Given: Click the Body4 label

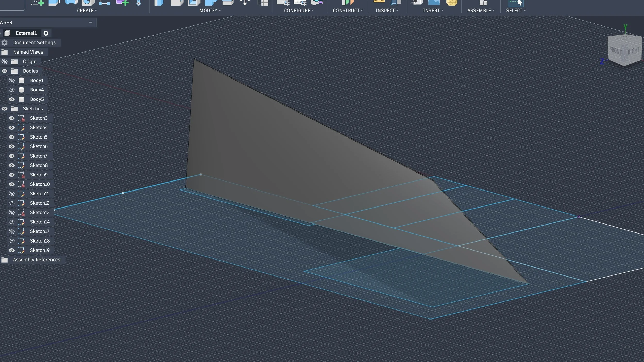Looking at the screenshot, I should click(37, 90).
